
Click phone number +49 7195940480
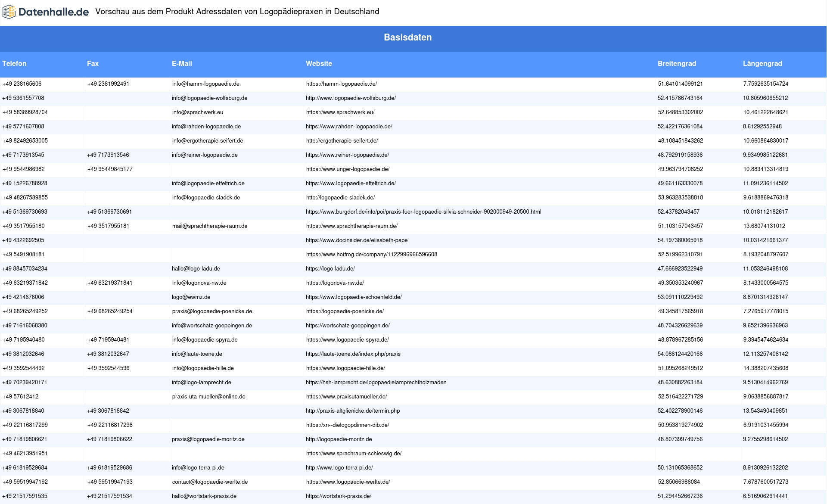click(23, 340)
